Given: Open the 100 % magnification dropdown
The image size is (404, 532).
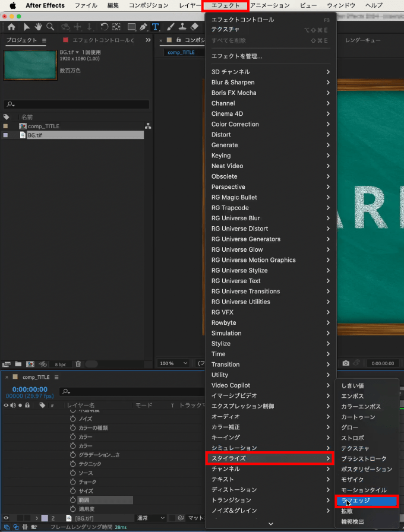Looking at the screenshot, I should [173, 363].
